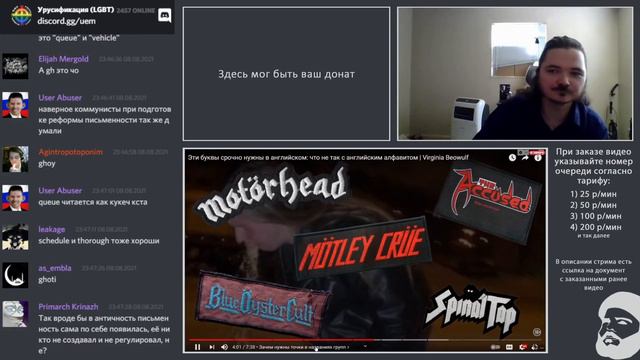
Task: Click 'При заказе видео' heading text
Action: (x=593, y=152)
